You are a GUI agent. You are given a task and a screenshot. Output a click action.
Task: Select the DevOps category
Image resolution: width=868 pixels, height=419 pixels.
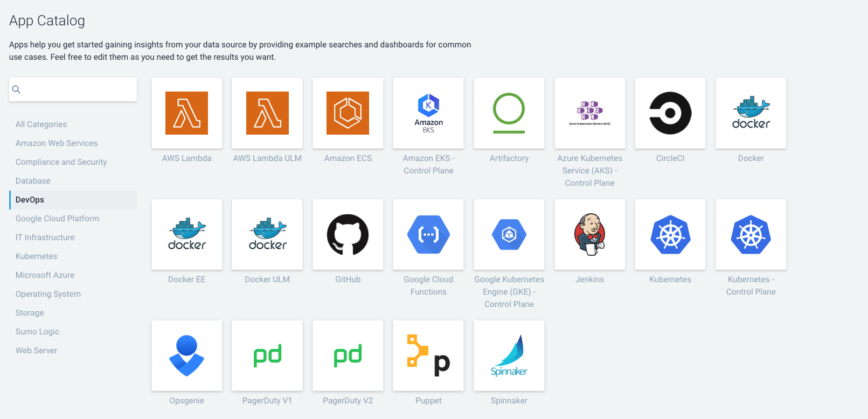tap(73, 200)
